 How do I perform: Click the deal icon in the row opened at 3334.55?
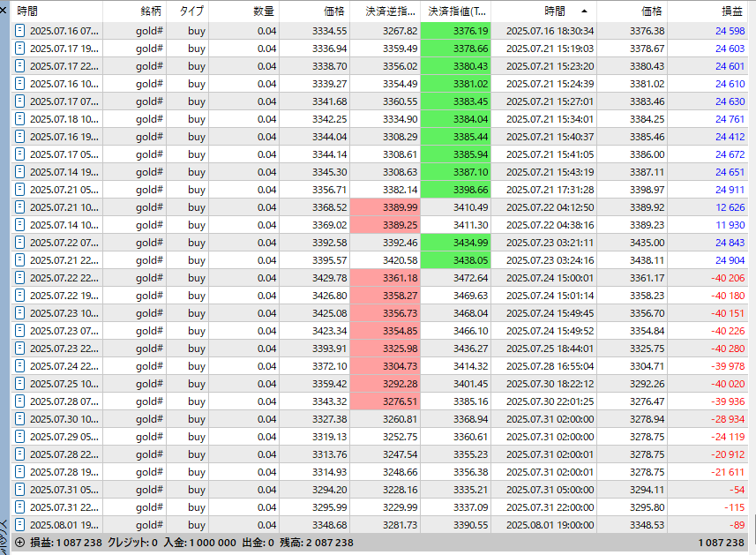(19, 31)
